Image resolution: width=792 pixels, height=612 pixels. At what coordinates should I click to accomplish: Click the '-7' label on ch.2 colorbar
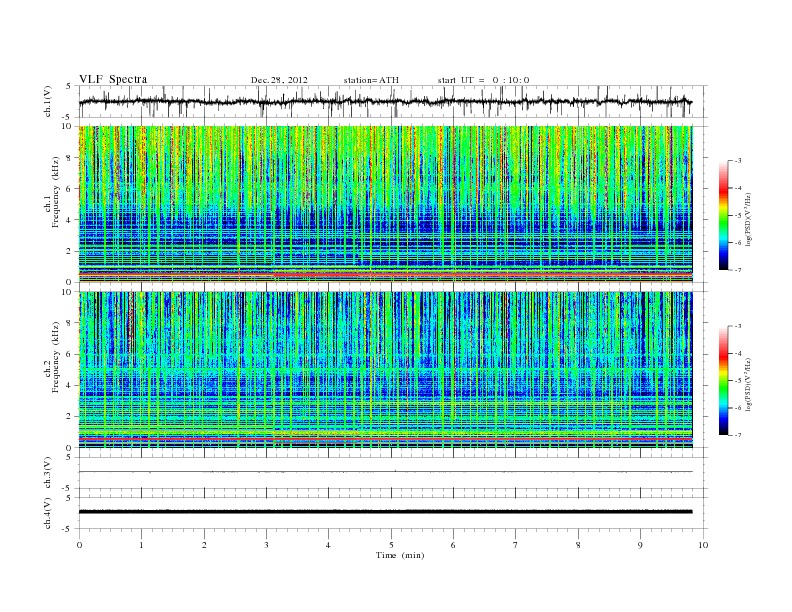738,435
